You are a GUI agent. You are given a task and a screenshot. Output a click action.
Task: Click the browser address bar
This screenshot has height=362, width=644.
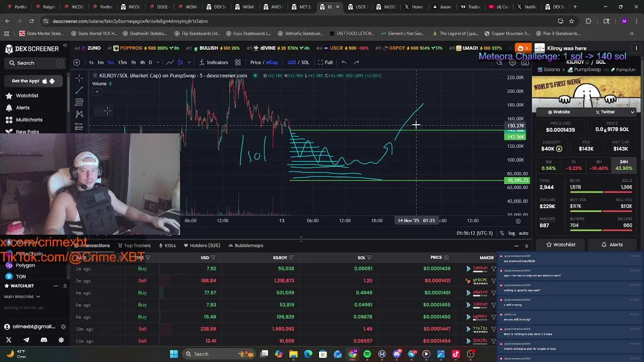coord(297,21)
